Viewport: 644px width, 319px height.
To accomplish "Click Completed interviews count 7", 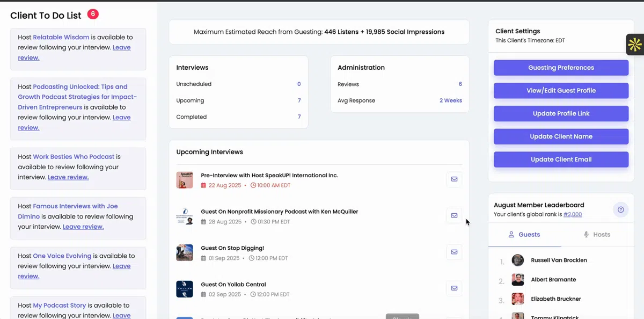I will click(x=299, y=117).
